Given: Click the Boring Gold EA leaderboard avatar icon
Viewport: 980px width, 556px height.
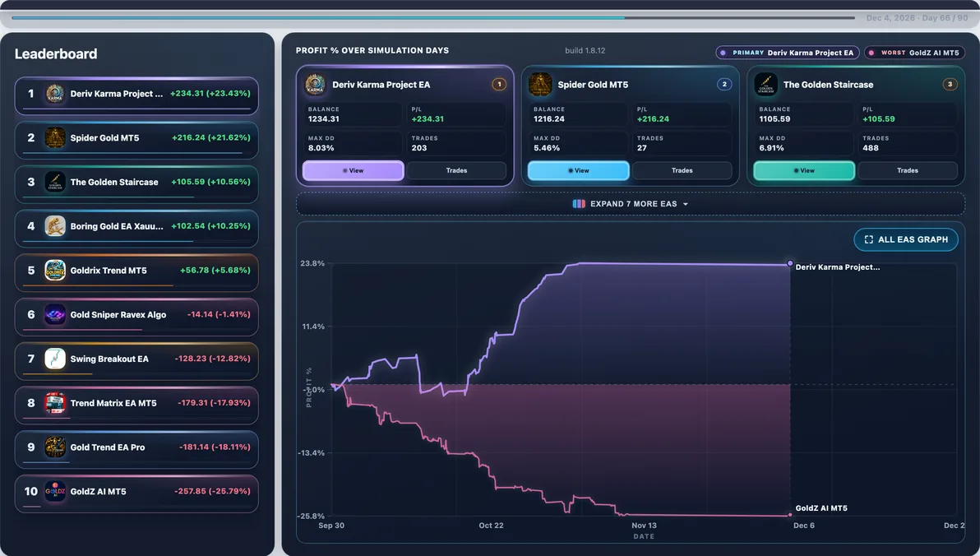Looking at the screenshot, I should point(55,226).
